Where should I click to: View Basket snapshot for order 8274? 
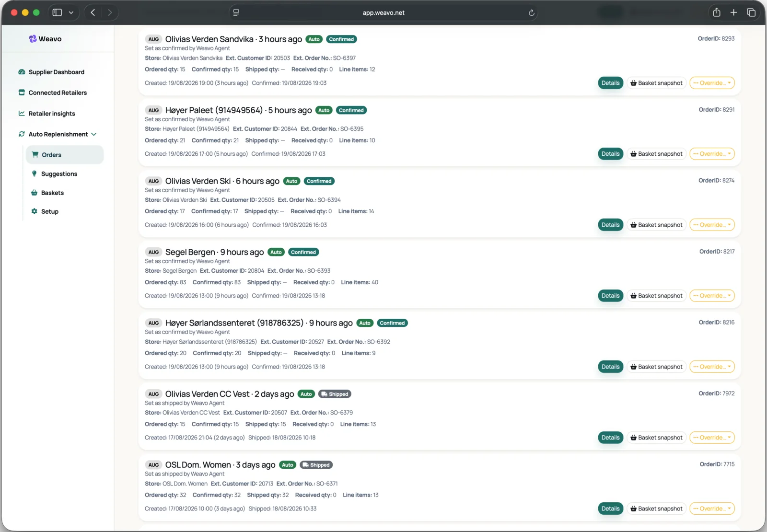pyautogui.click(x=656, y=225)
